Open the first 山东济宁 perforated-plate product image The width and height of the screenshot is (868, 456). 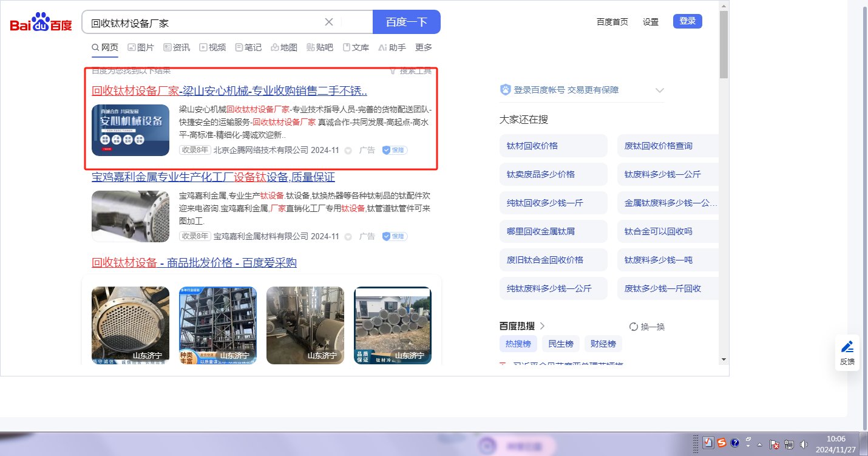coord(131,325)
